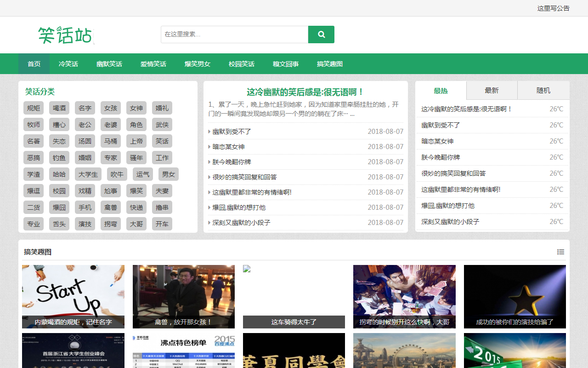
Task: Open the 幽默笑话 navigation item
Action: click(x=109, y=64)
